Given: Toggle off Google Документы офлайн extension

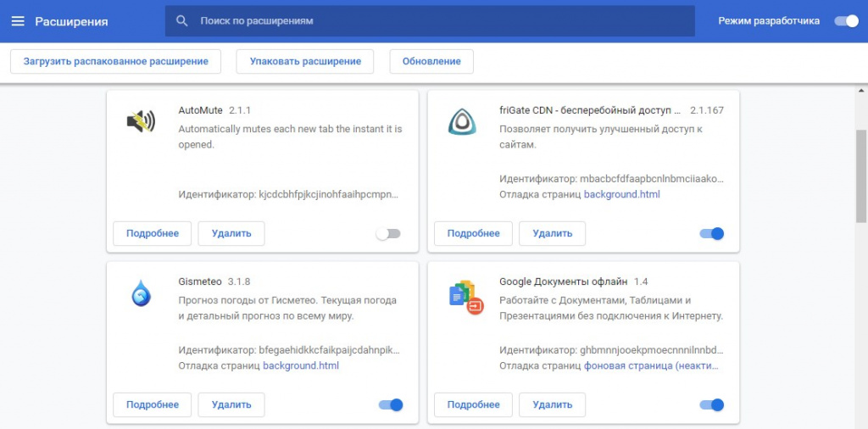Looking at the screenshot, I should tap(711, 404).
